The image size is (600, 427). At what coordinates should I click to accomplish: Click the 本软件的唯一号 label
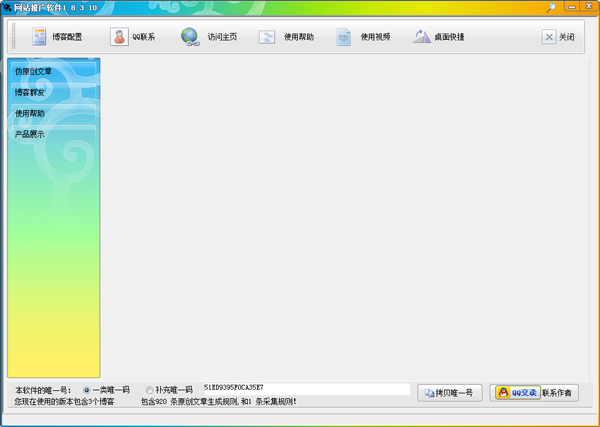tap(43, 391)
